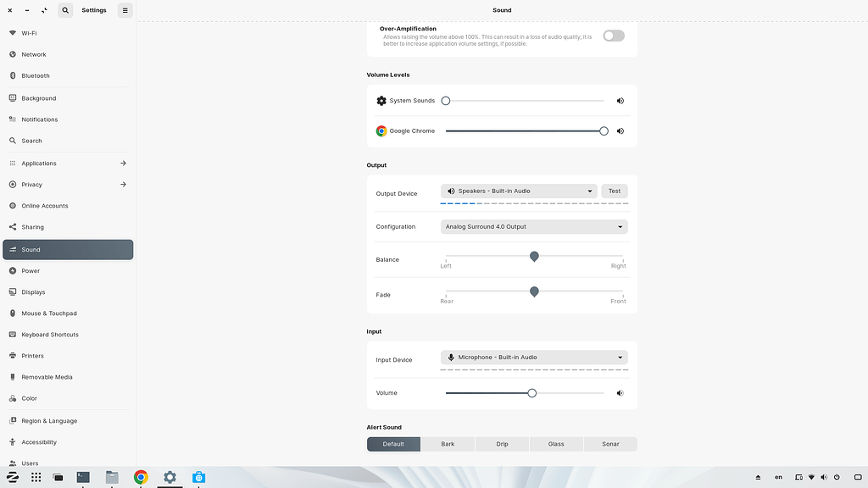Disable the Over-Amplification switch
The height and width of the screenshot is (488, 868).
click(613, 36)
